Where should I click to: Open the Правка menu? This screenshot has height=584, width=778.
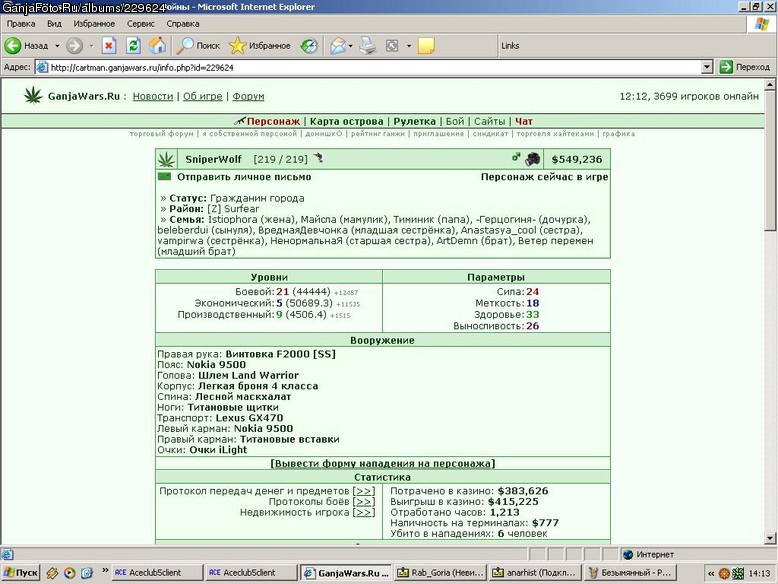(21, 24)
